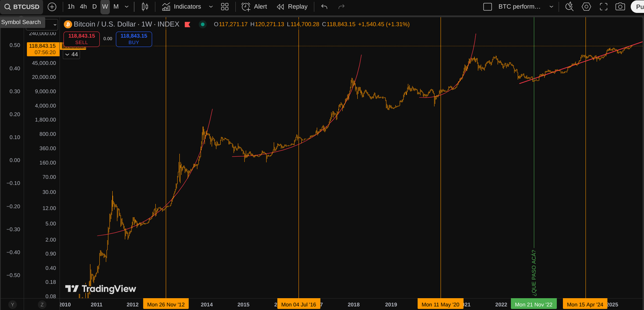644x310 pixels.
Task: Select the M monthly timeframe
Action: pos(116,6)
